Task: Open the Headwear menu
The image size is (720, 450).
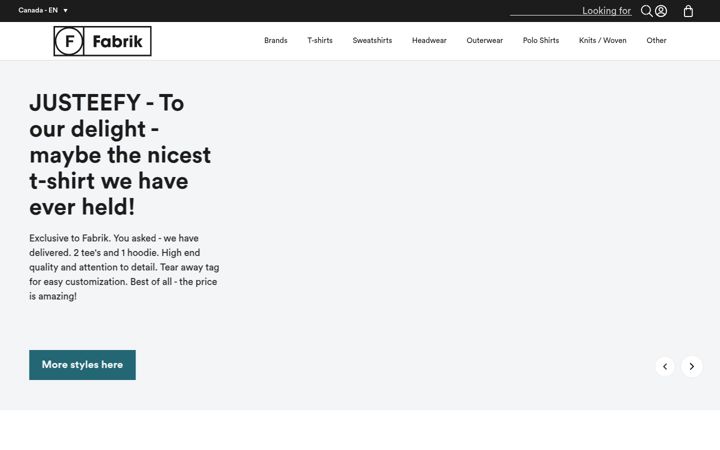Action: (429, 40)
